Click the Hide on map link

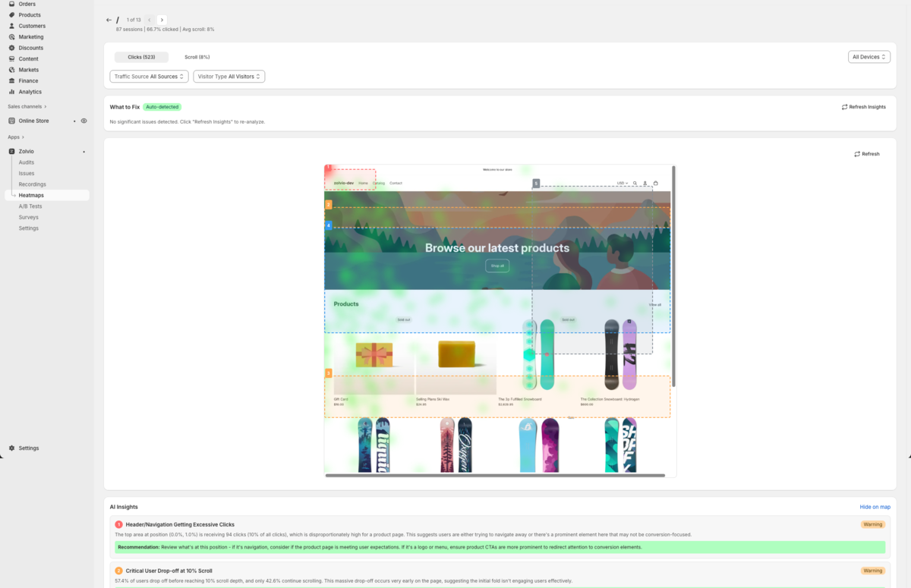click(875, 506)
